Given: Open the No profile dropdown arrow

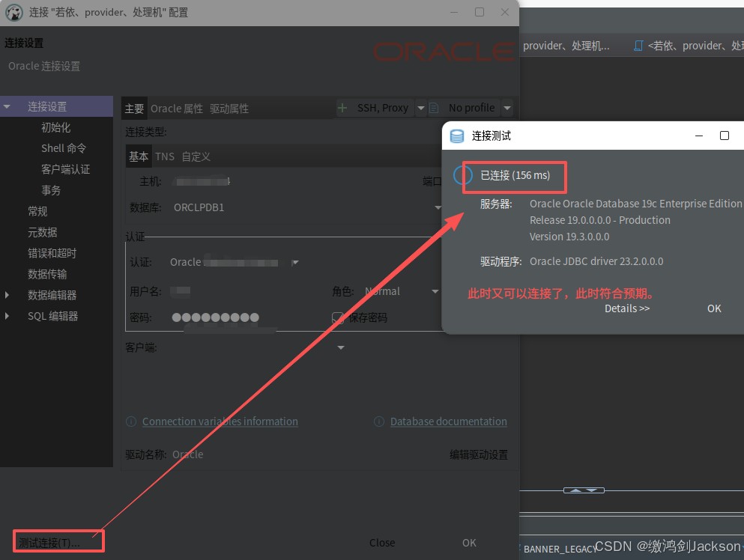Looking at the screenshot, I should click(x=507, y=108).
